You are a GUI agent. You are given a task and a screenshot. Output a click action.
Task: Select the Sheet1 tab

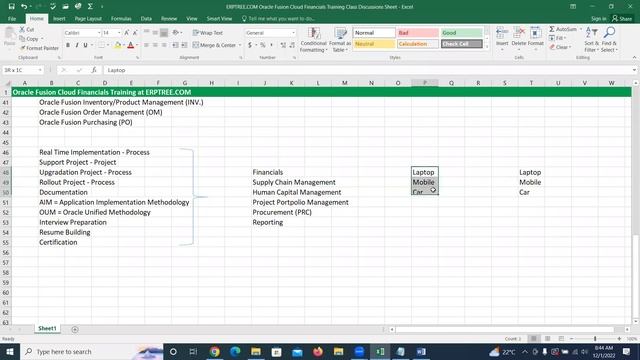pos(47,329)
